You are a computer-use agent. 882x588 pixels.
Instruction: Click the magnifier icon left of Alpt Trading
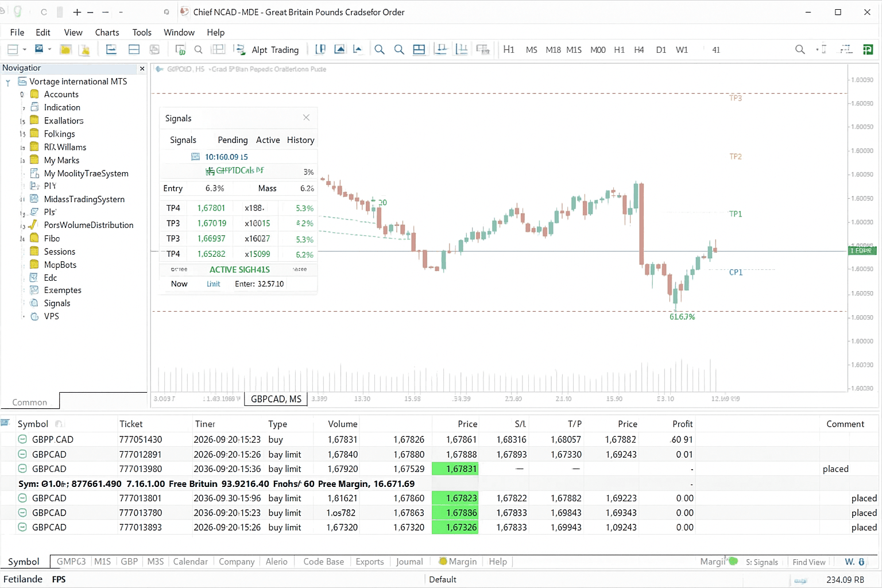(198, 49)
